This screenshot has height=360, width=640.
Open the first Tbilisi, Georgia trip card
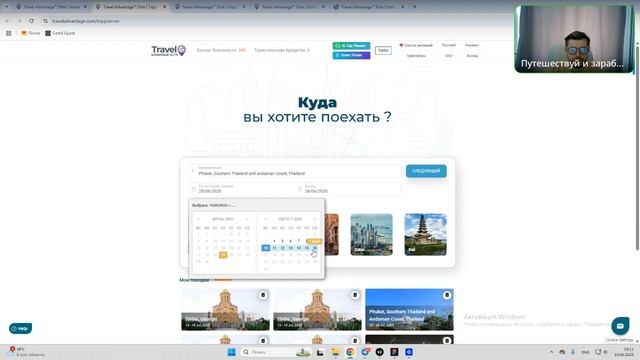[225, 309]
